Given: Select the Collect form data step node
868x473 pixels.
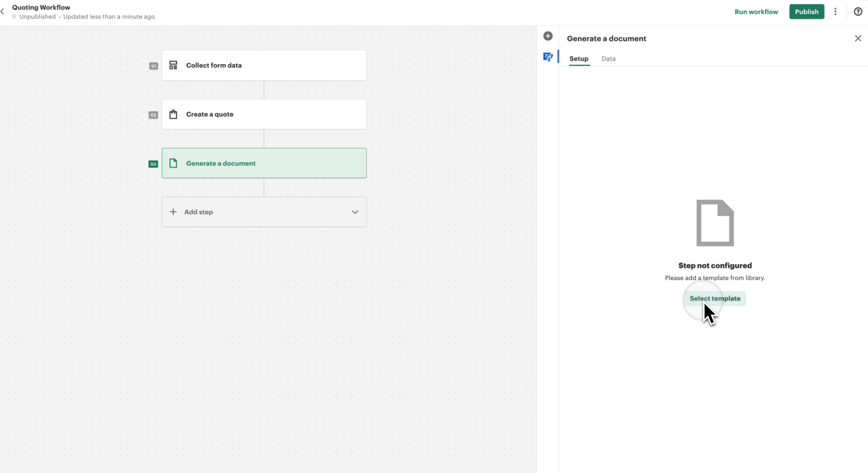Looking at the screenshot, I should [264, 65].
